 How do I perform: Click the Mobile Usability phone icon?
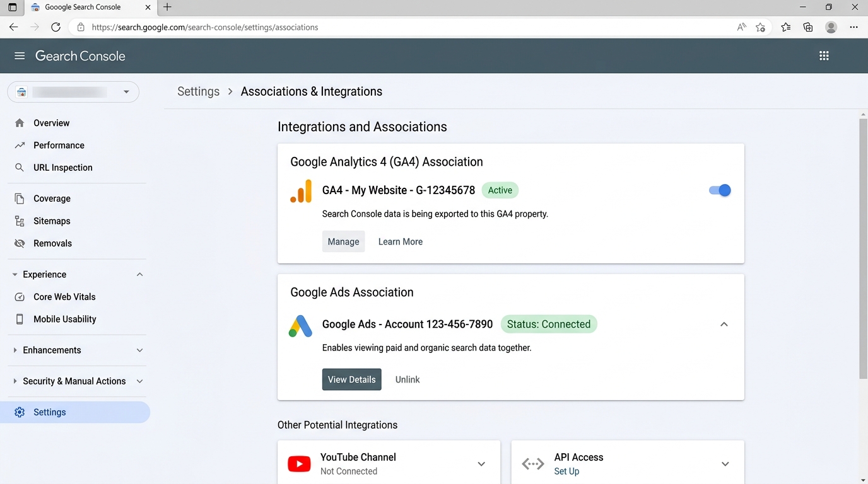click(x=20, y=319)
